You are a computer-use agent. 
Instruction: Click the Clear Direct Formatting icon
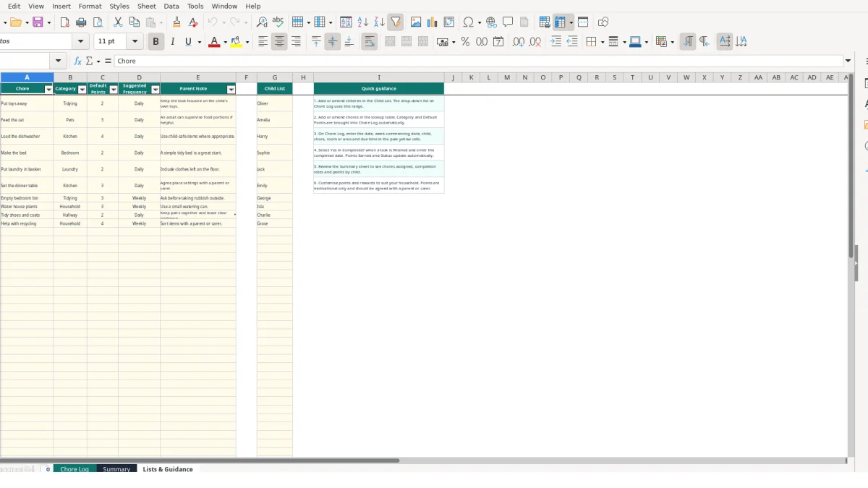click(x=193, y=22)
